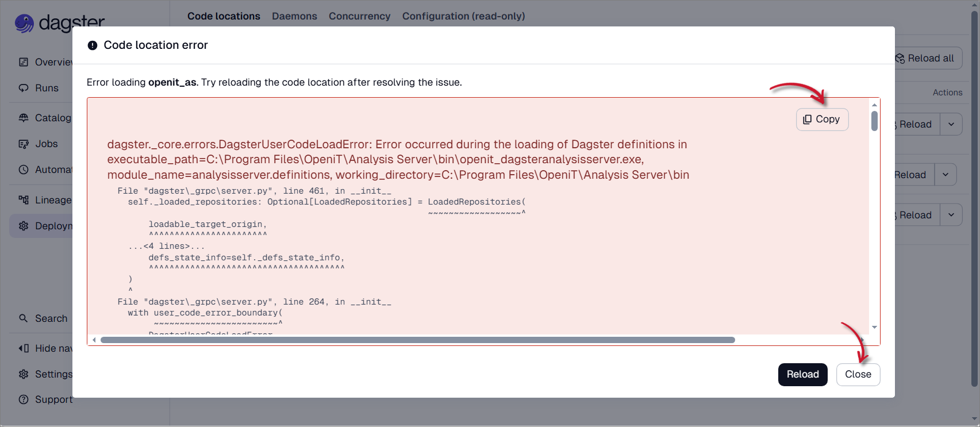Click the first row's Reload button in background
Screen dimensions: 980x427
pyautogui.click(x=917, y=124)
